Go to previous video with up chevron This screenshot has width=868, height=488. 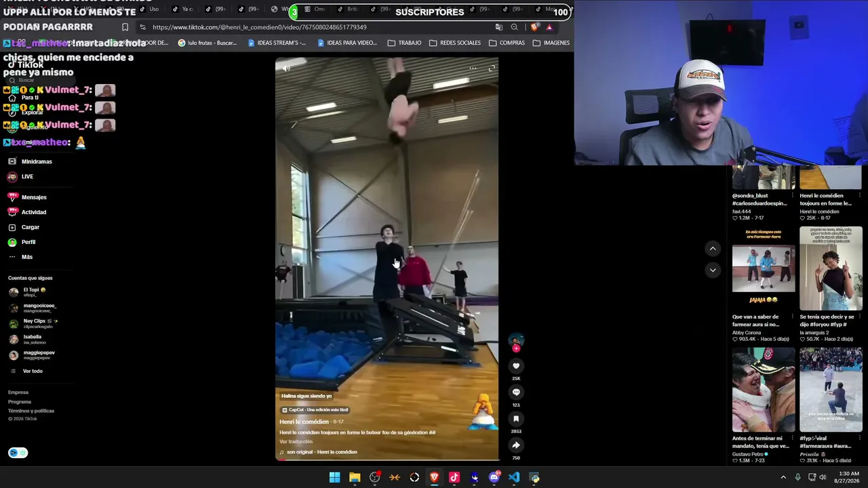point(713,249)
